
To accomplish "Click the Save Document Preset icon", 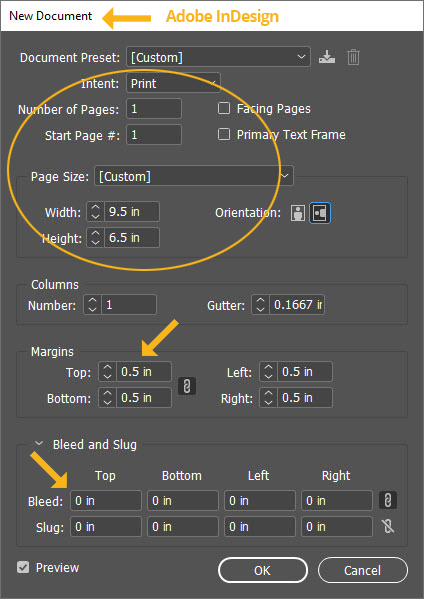I will coord(327,57).
